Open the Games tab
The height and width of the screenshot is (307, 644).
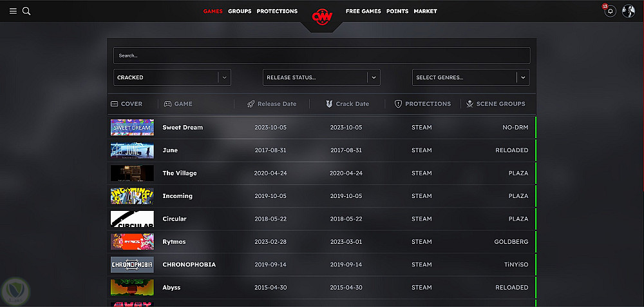tap(213, 11)
